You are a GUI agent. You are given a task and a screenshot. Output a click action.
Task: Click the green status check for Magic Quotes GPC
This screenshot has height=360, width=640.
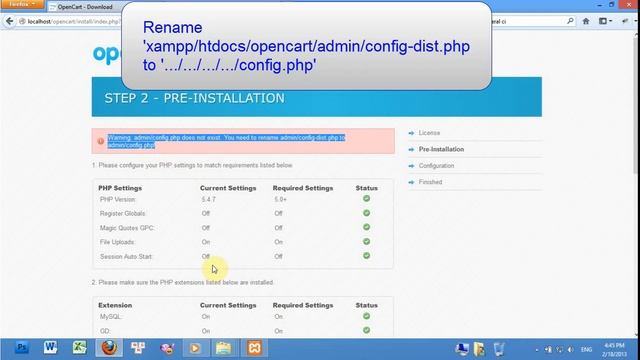pos(367,227)
